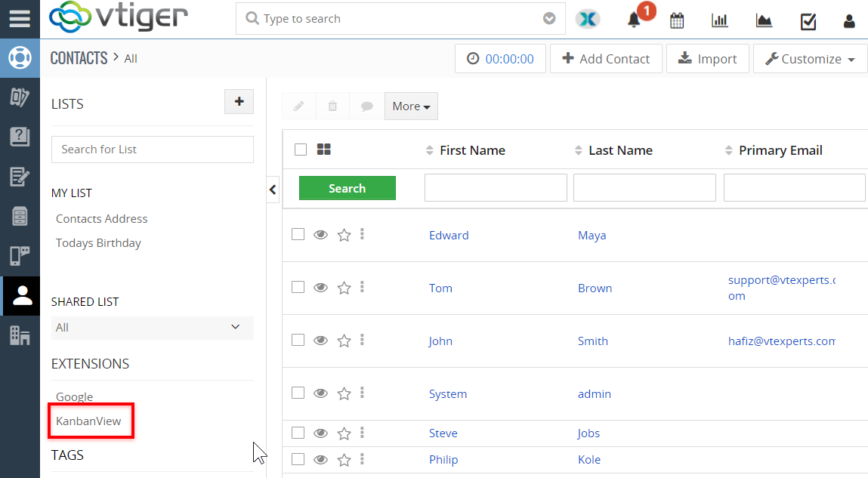
Task: Select checkbox for Edward Maya row
Action: point(298,234)
